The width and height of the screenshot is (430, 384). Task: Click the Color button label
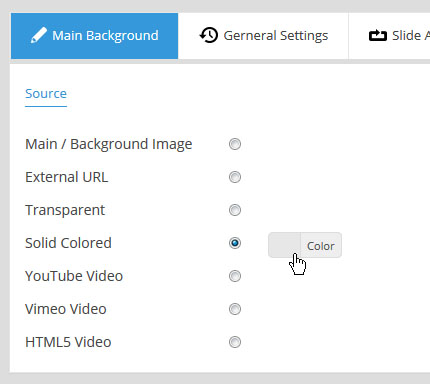coord(321,246)
